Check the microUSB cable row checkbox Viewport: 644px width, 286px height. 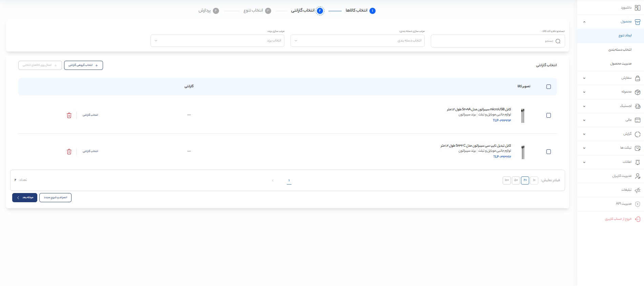tap(548, 115)
